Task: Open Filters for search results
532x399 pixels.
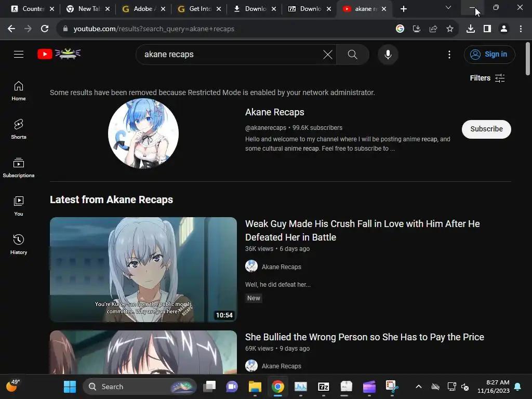Action: 487,78
